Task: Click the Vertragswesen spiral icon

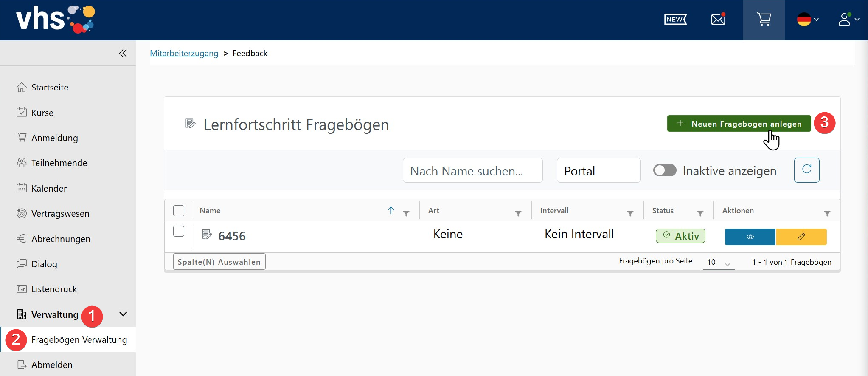Action: click(x=22, y=213)
